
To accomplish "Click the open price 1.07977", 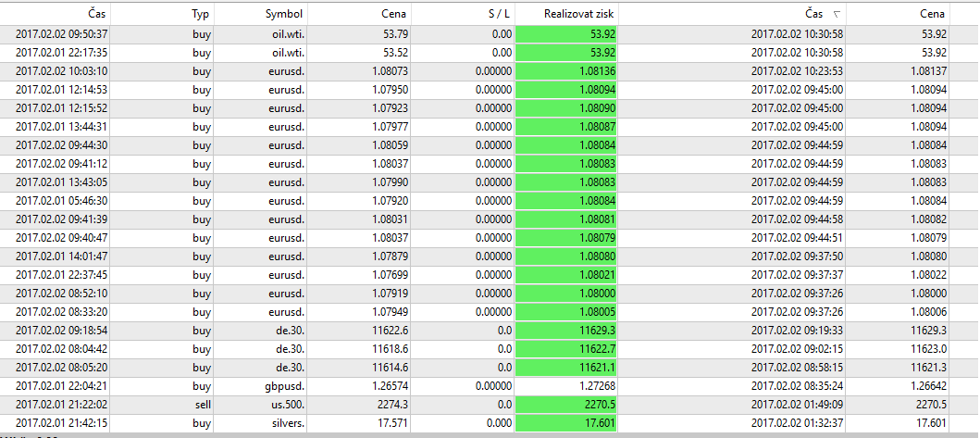I will 390,127.
